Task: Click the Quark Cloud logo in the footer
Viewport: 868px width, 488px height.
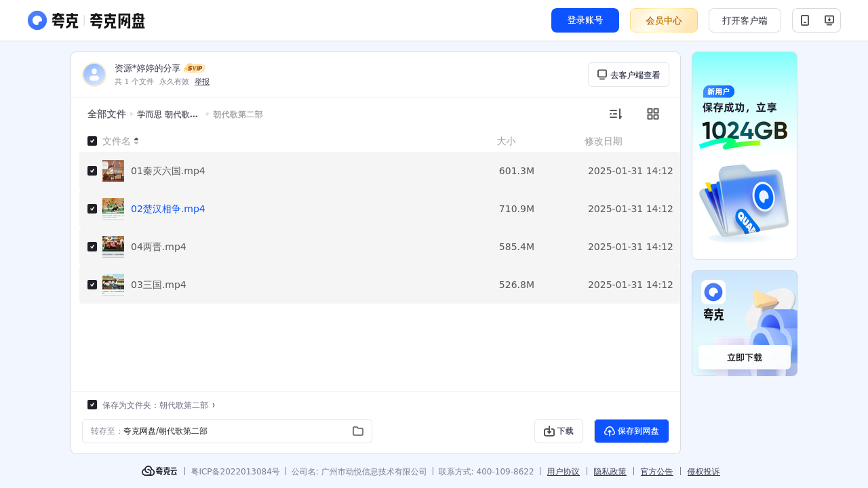Action: click(x=159, y=471)
